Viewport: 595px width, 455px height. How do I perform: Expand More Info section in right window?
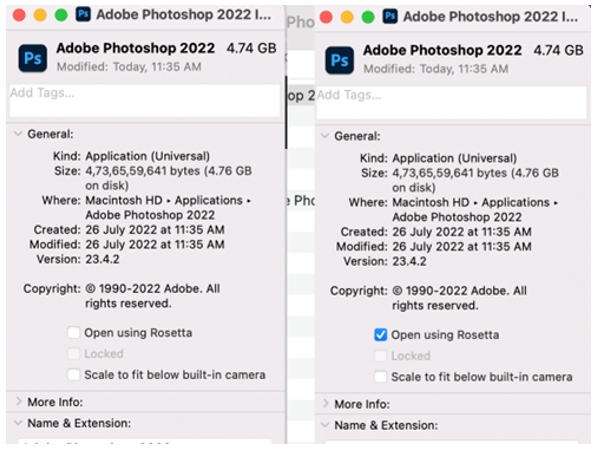[326, 404]
